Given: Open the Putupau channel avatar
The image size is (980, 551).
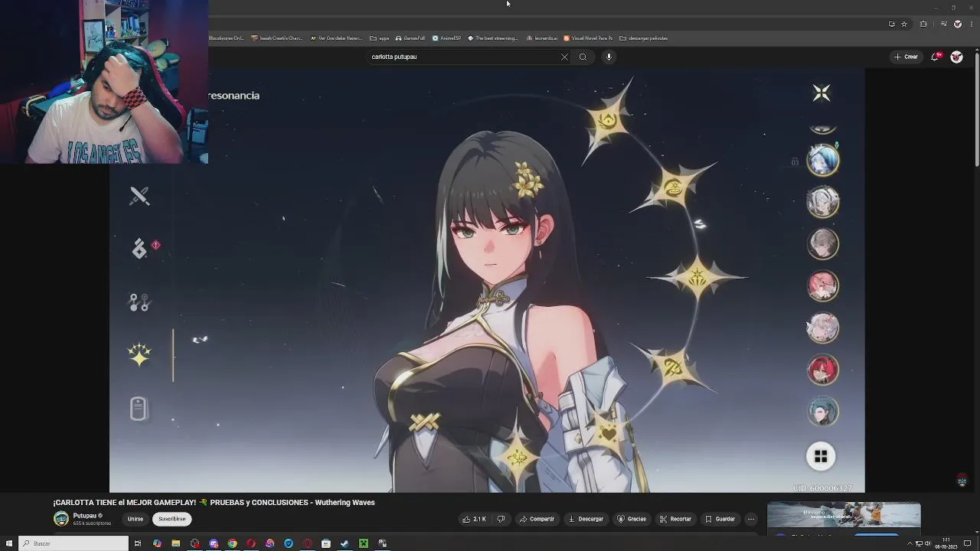Looking at the screenshot, I should tap(61, 519).
